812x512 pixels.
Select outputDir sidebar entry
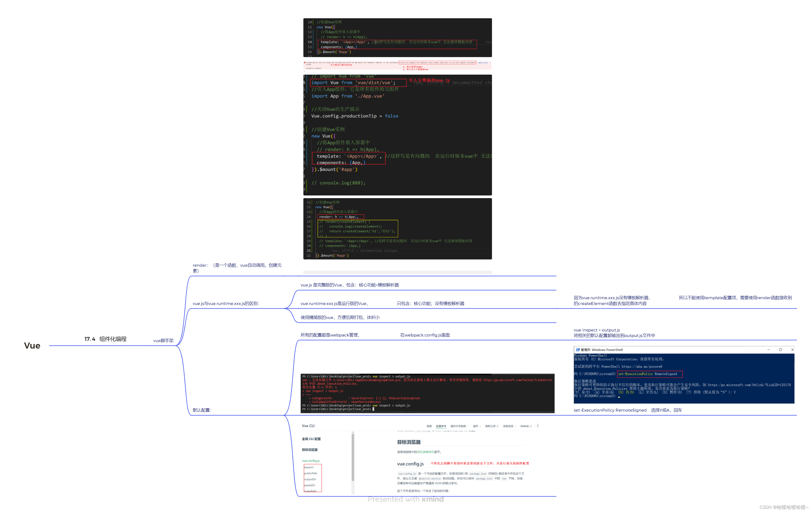pos(310,479)
